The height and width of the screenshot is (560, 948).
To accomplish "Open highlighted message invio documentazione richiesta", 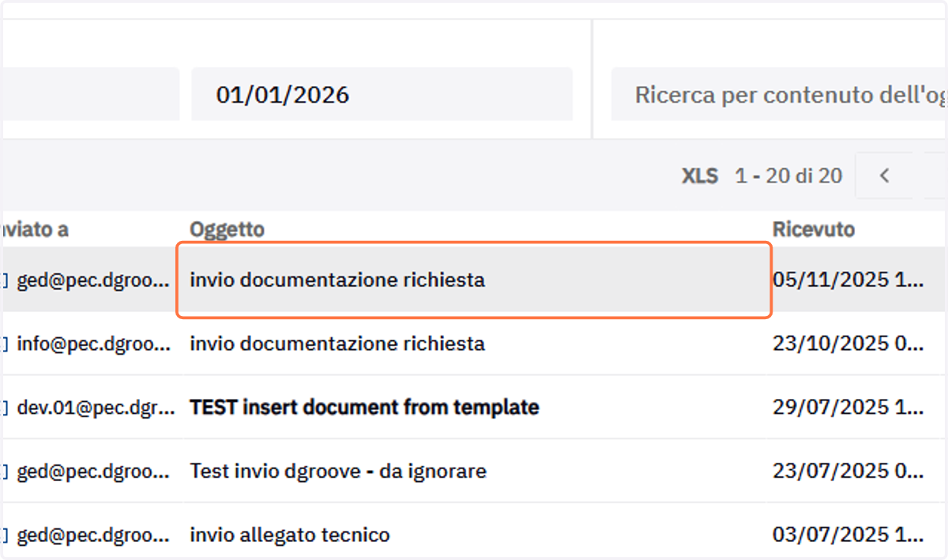I will pos(474,280).
